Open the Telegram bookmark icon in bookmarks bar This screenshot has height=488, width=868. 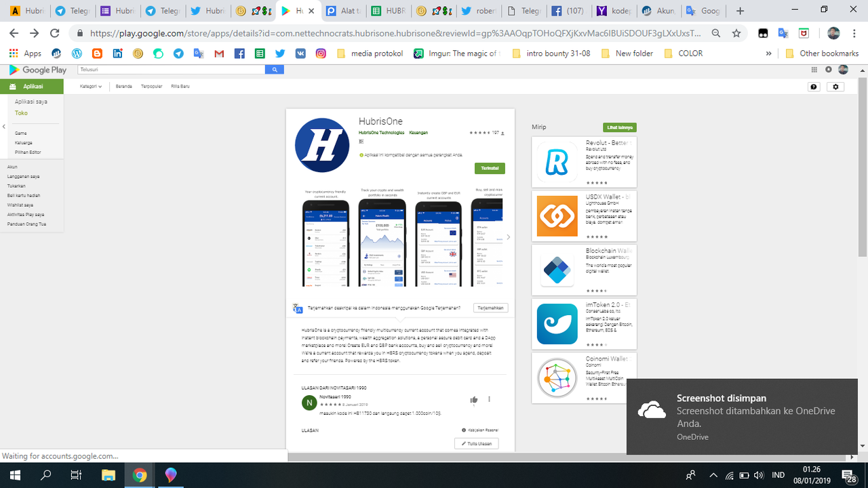(178, 54)
